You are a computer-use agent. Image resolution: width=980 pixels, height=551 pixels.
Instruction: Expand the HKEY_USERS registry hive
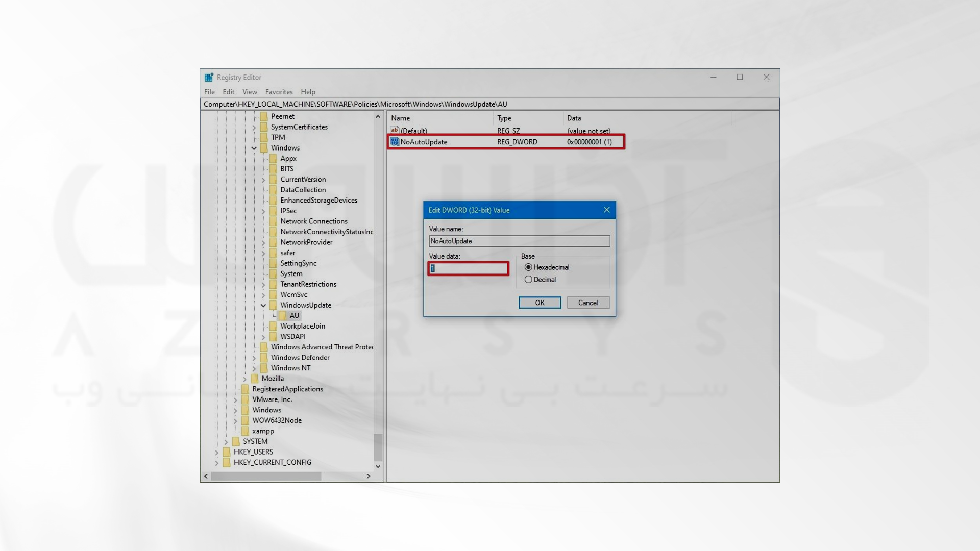215,452
